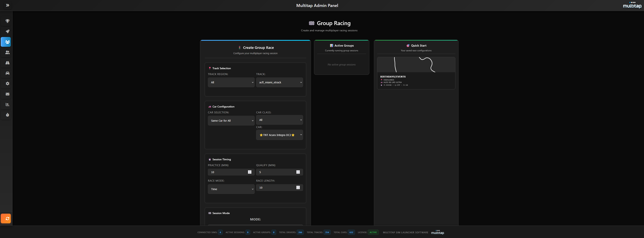Open the drivers management section via people icon
This screenshot has height=238, width=644.
[7, 52]
